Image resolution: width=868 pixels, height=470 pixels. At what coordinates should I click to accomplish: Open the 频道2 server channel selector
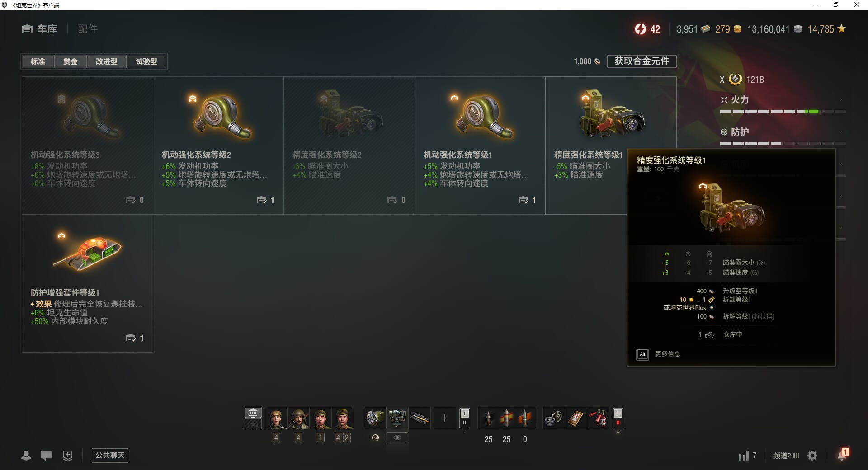click(x=786, y=456)
